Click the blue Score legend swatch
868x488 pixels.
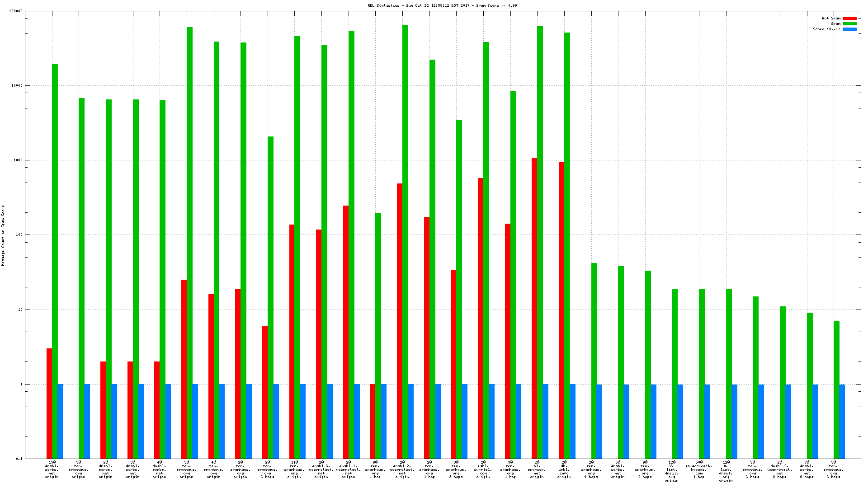point(849,29)
